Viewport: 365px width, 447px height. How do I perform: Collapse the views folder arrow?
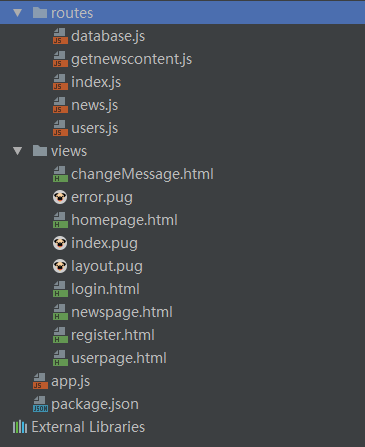pyautogui.click(x=17, y=151)
